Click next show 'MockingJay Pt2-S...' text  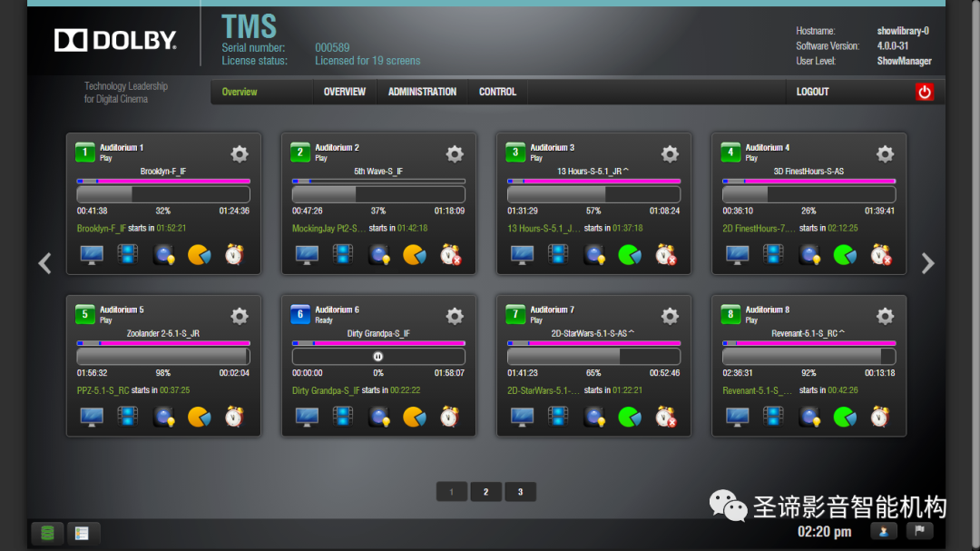coord(328,228)
